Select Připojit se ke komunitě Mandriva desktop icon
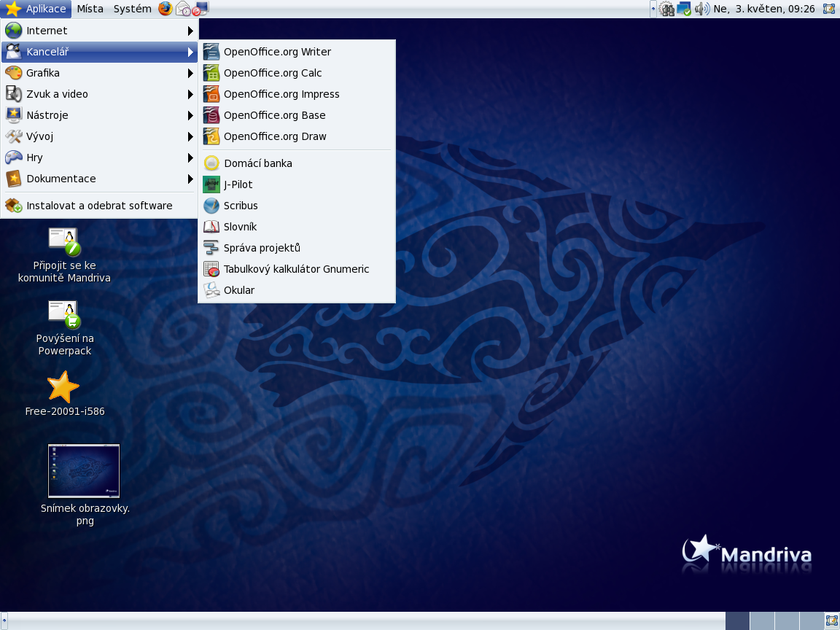 [64, 255]
